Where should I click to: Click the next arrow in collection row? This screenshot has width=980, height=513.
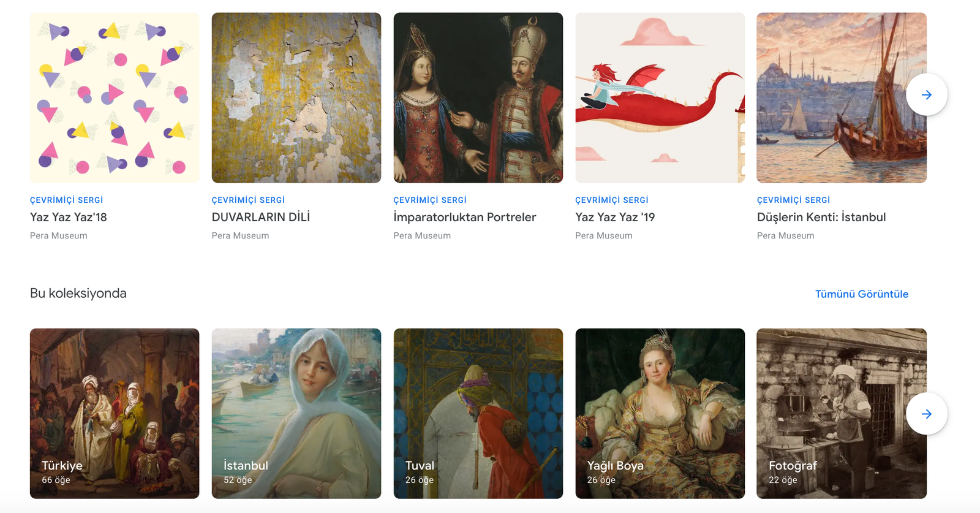pyautogui.click(x=926, y=414)
